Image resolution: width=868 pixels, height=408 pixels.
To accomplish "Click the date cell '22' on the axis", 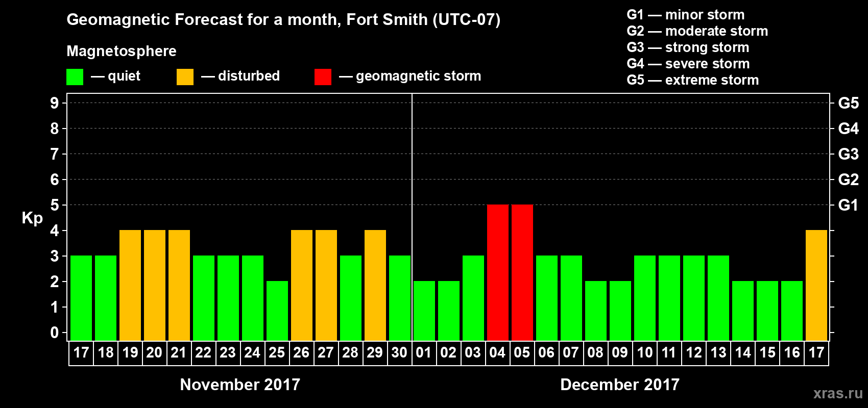I will pyautogui.click(x=204, y=353).
